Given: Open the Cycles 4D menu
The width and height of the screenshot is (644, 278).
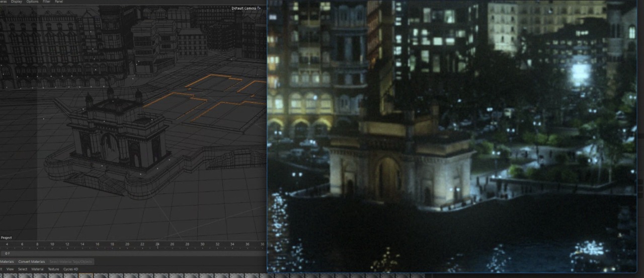Looking at the screenshot, I should click(x=70, y=269).
